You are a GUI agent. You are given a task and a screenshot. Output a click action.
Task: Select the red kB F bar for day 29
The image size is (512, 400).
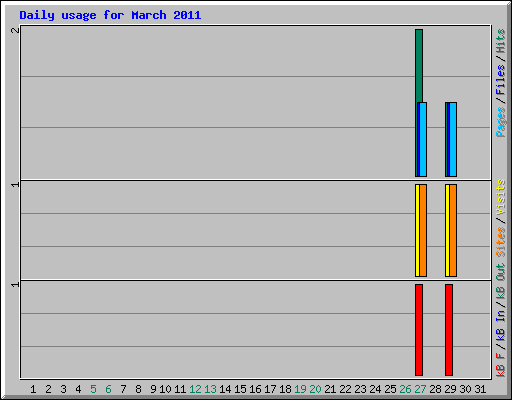[x=449, y=330]
